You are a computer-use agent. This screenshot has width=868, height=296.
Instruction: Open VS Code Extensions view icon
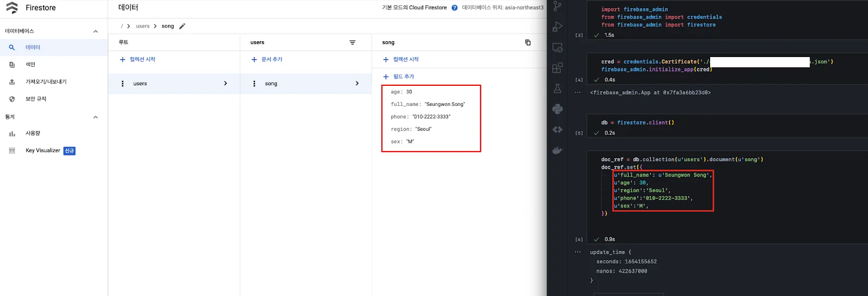tap(557, 68)
